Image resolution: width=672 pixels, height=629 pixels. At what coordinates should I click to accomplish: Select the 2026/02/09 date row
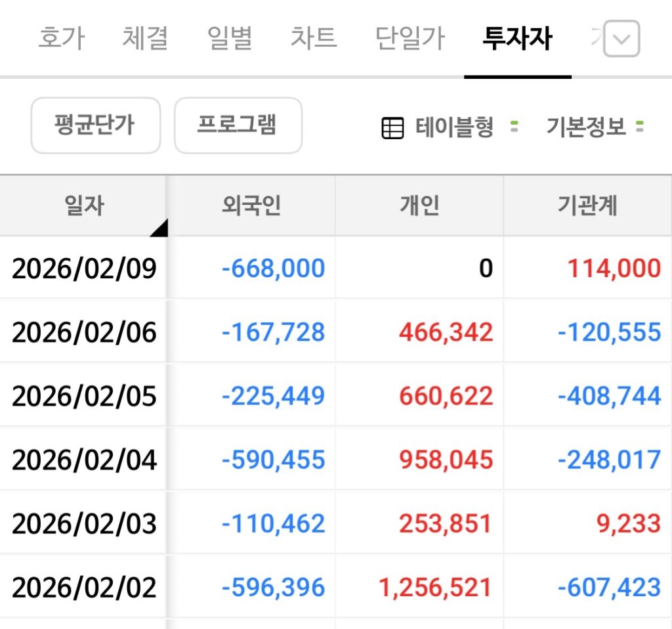pyautogui.click(x=84, y=269)
